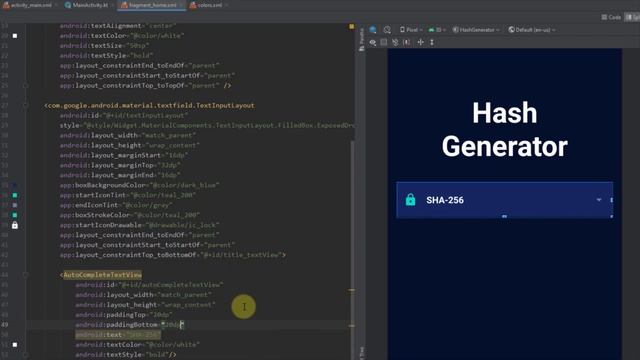The image size is (640, 360).
Task: Open the Palette side panel tab
Action: point(361,40)
